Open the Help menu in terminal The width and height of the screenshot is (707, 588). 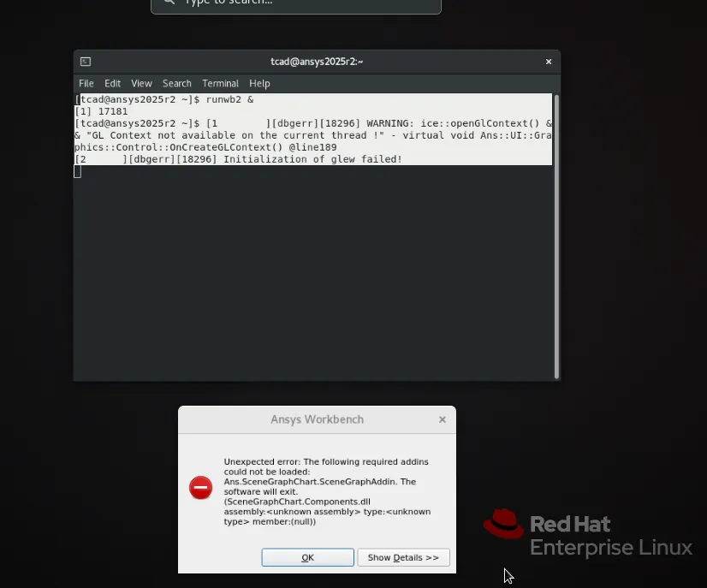(259, 83)
